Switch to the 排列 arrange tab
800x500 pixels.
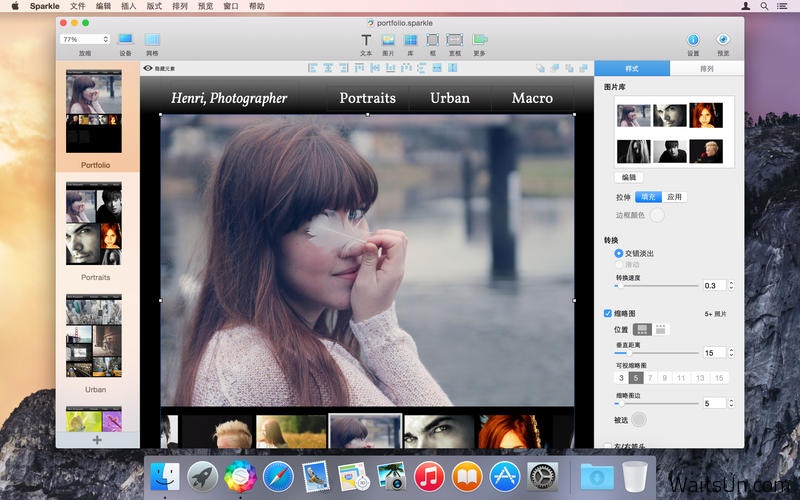coord(707,68)
